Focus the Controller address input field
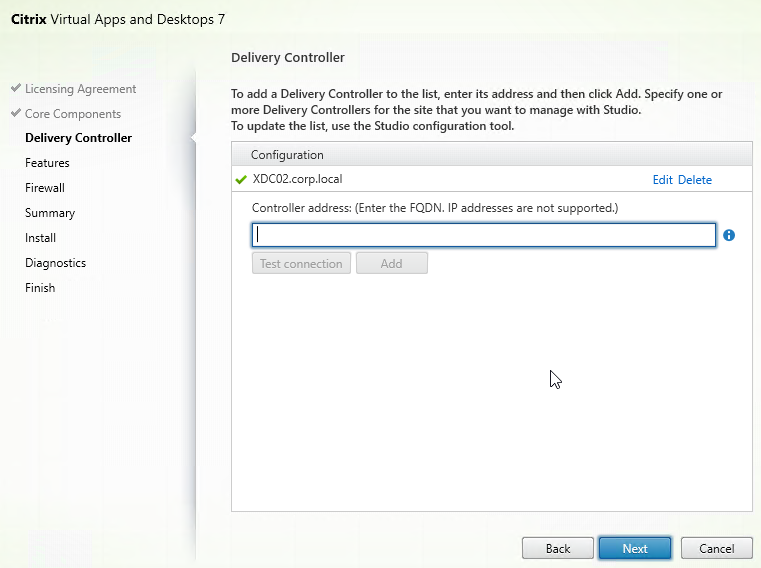 point(483,235)
